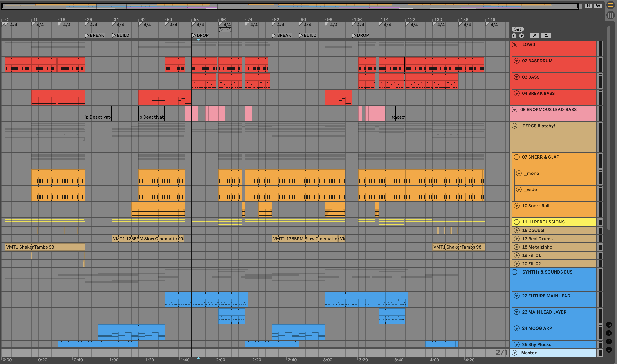The height and width of the screenshot is (364, 617).
Task: Collapse the 24 MOOG ARP track
Action: click(517, 328)
